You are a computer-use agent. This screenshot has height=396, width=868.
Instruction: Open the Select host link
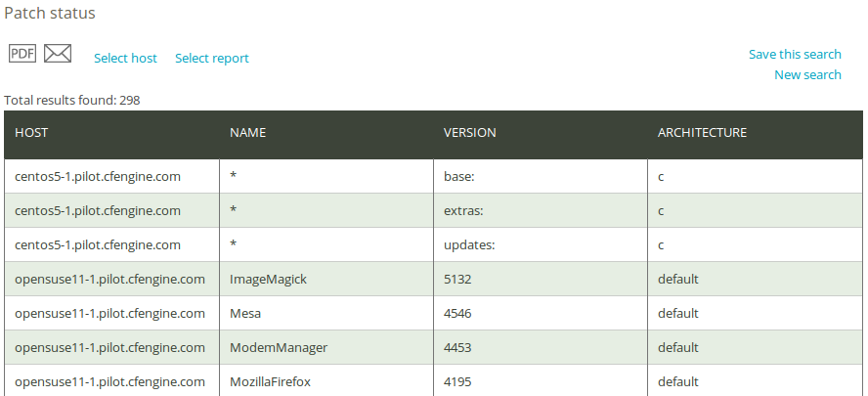[x=125, y=58]
